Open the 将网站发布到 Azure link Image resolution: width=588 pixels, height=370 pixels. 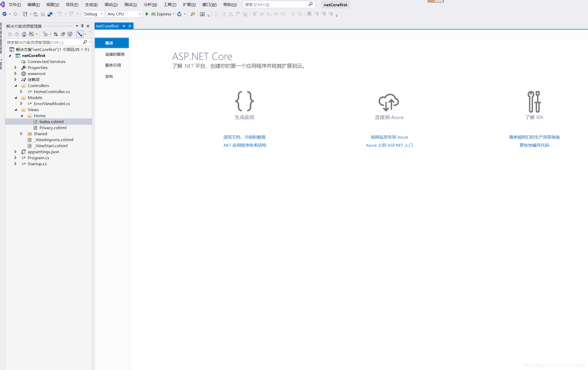(x=389, y=137)
